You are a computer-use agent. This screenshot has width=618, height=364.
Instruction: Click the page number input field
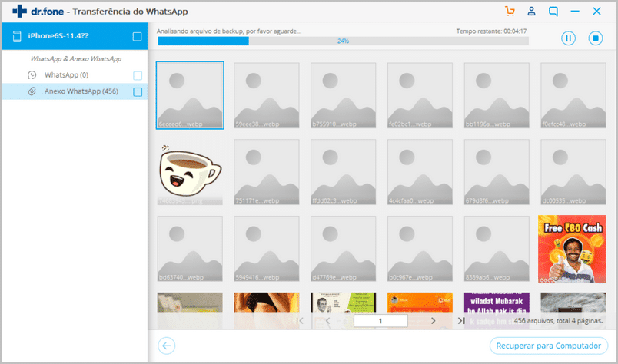click(x=380, y=321)
